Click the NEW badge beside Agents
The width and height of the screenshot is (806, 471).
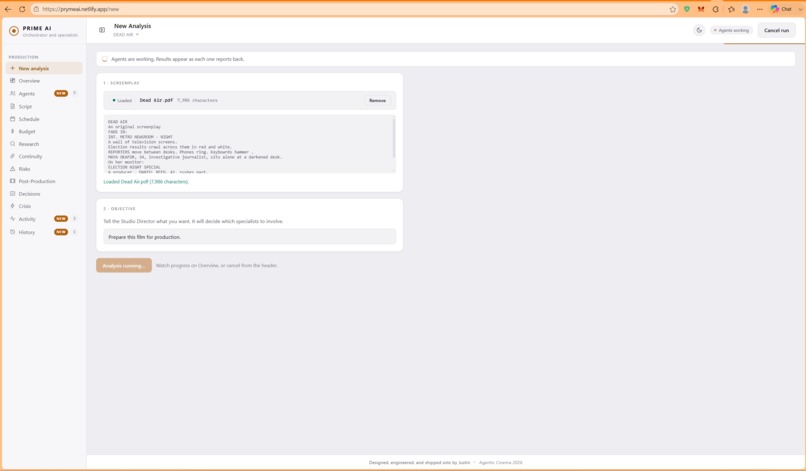click(61, 94)
